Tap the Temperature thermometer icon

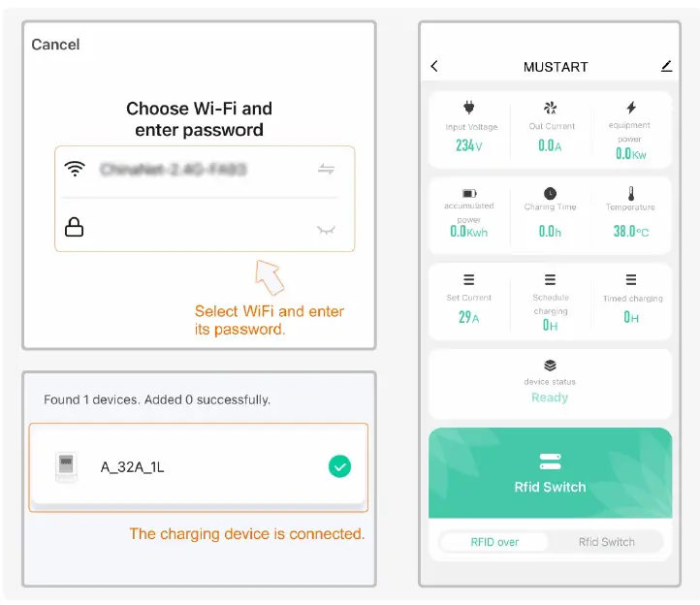coord(631,194)
